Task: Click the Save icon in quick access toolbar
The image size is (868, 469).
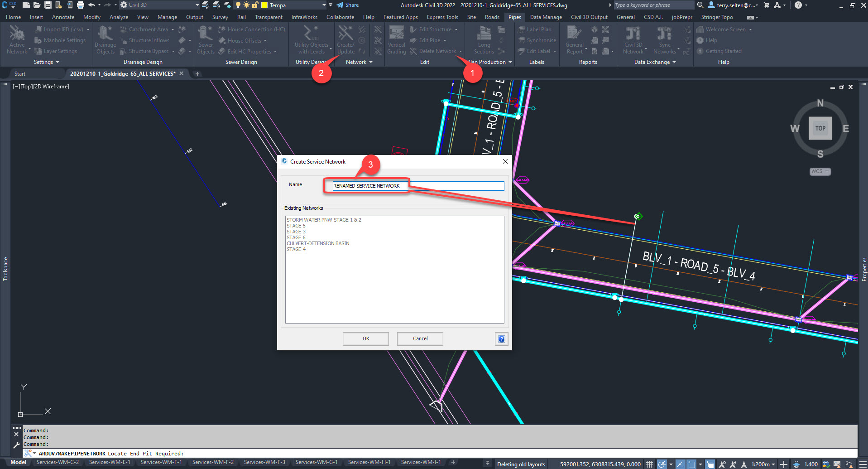Action: click(48, 5)
